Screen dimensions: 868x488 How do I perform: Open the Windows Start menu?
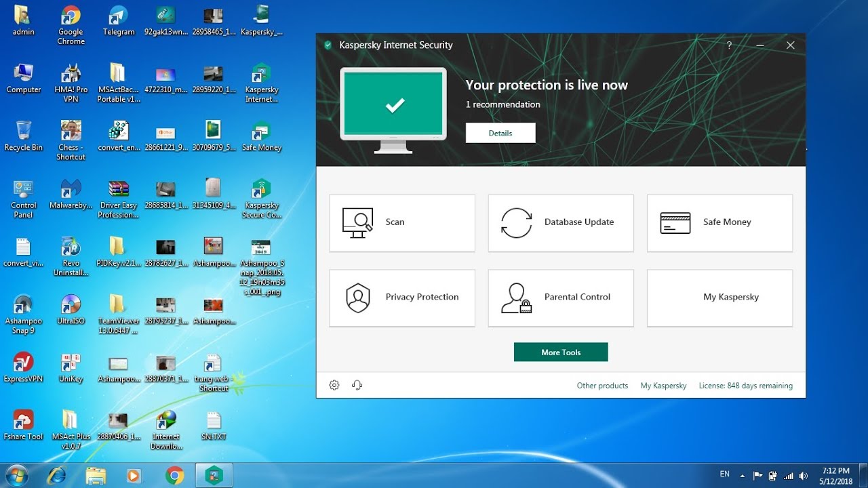pos(17,475)
